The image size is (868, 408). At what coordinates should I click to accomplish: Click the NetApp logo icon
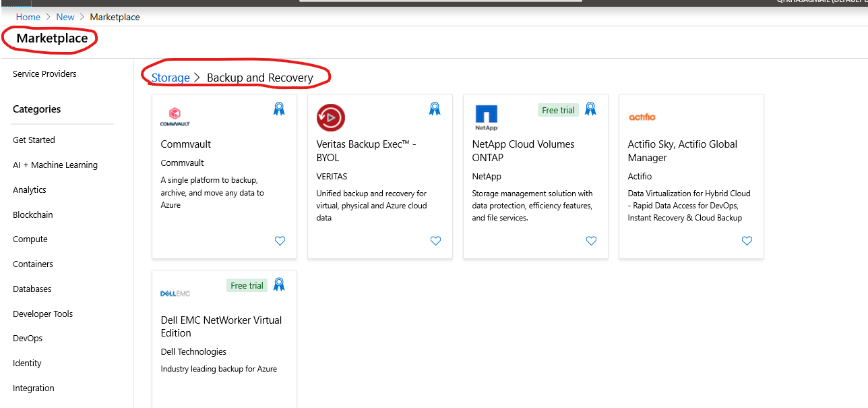(x=486, y=117)
